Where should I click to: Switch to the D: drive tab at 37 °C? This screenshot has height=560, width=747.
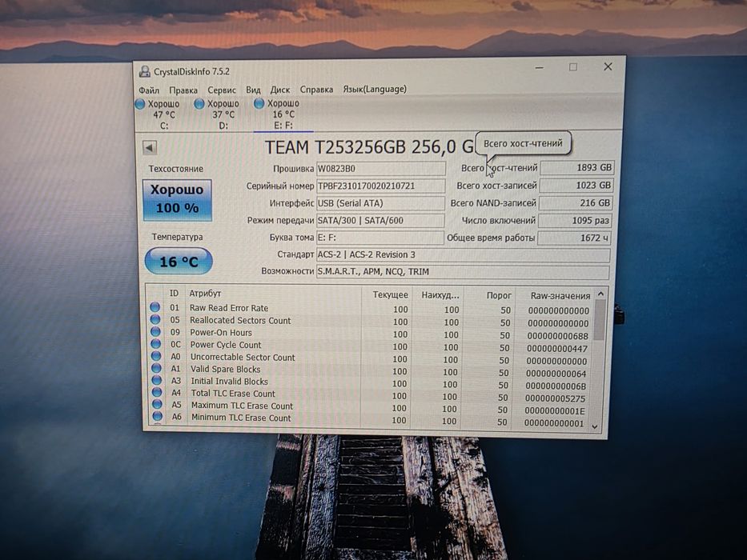223,114
